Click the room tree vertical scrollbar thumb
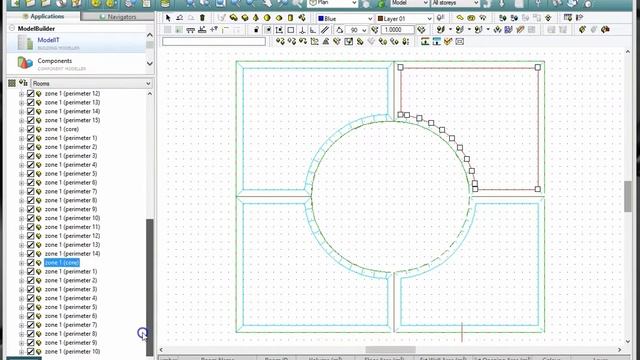The image size is (640, 360). pyautogui.click(x=150, y=286)
